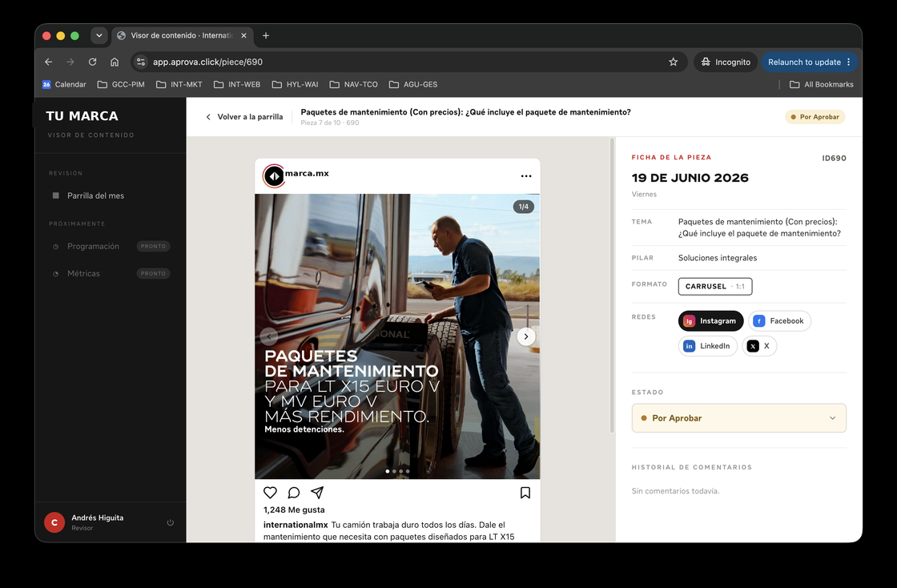Go back in browser history
The image size is (897, 588).
[x=49, y=62]
